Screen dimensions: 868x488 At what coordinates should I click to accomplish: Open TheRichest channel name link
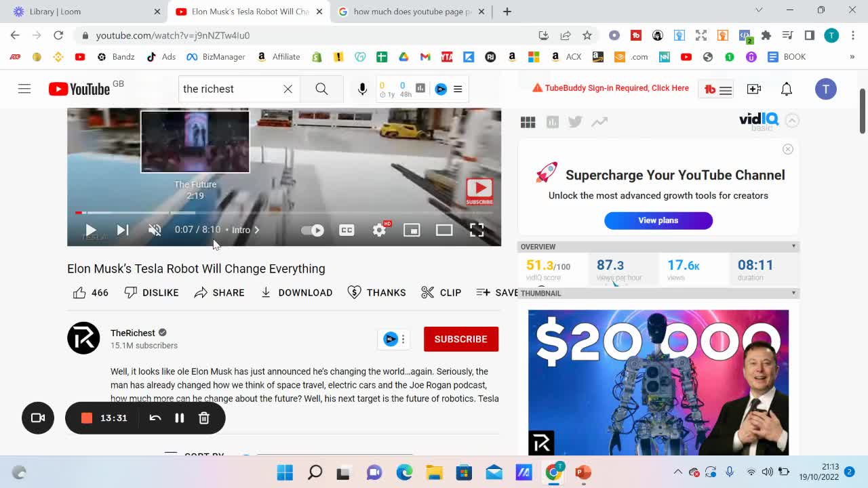[x=133, y=333]
